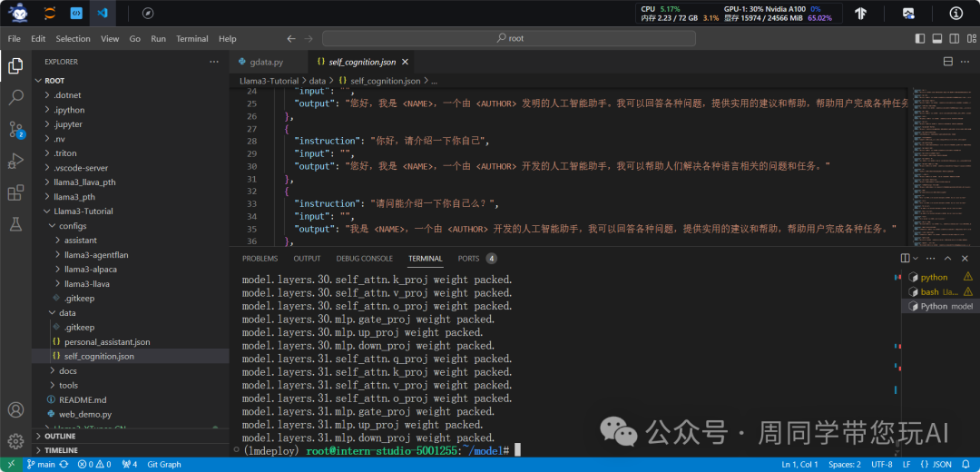
Task: Open the Testing flask view
Action: [15, 225]
